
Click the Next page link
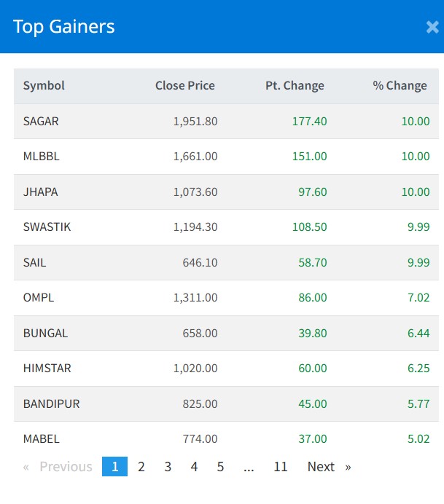pos(328,467)
